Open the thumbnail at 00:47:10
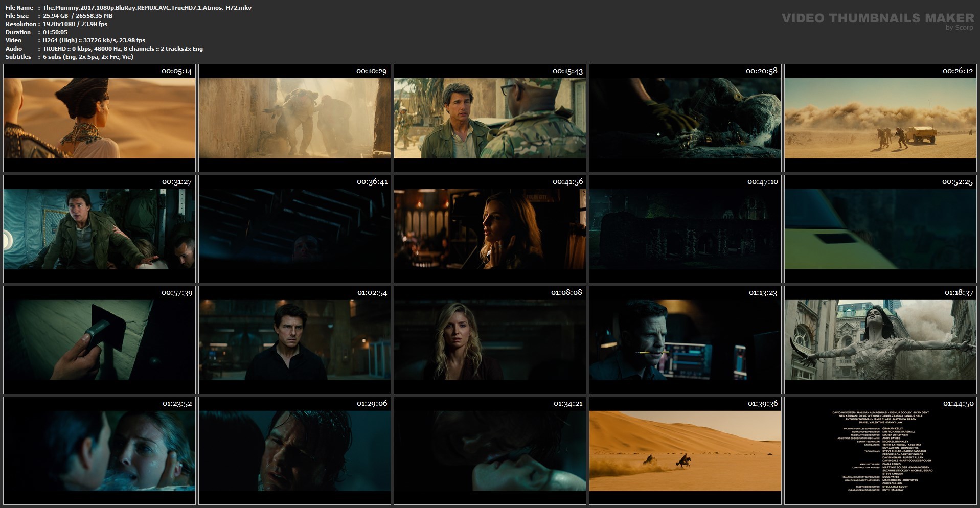Viewport: 980px width, 508px height. [685, 229]
